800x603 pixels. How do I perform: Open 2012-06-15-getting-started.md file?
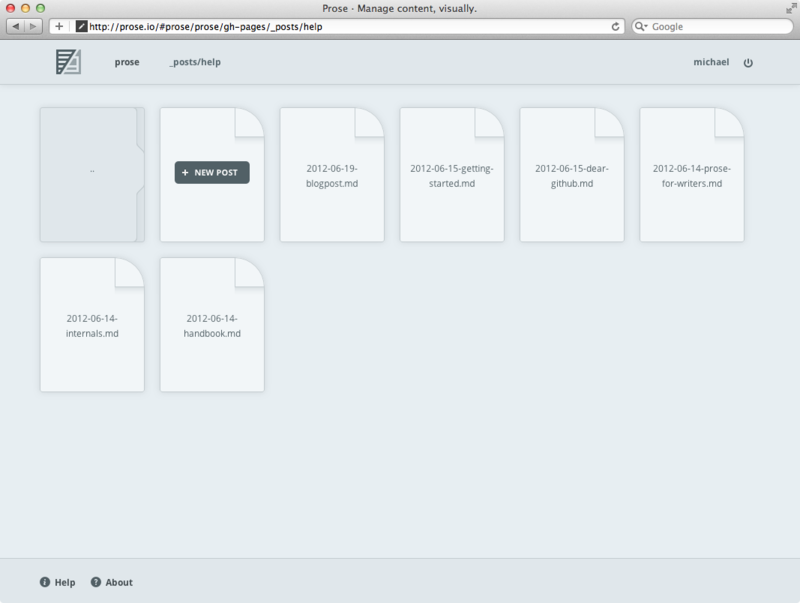pos(452,174)
